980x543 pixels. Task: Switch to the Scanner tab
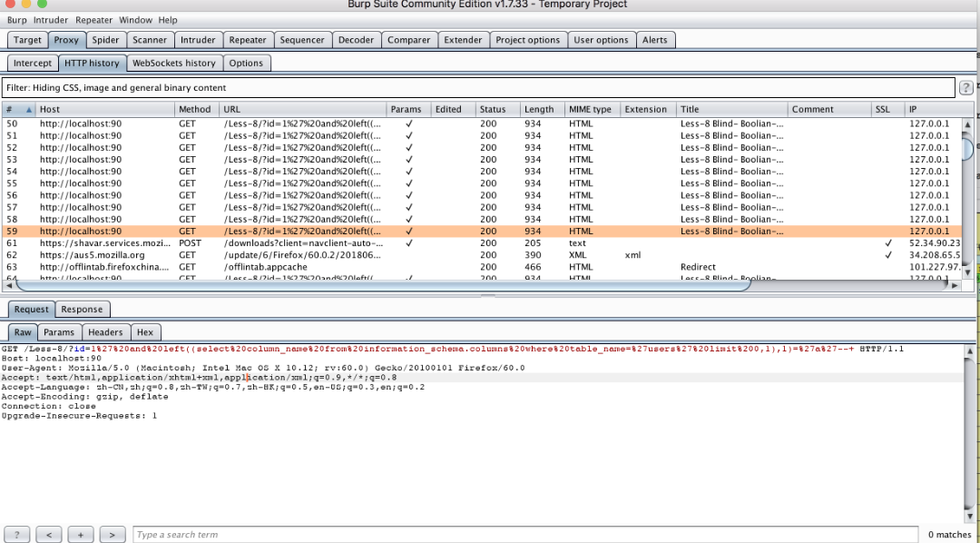click(x=150, y=40)
